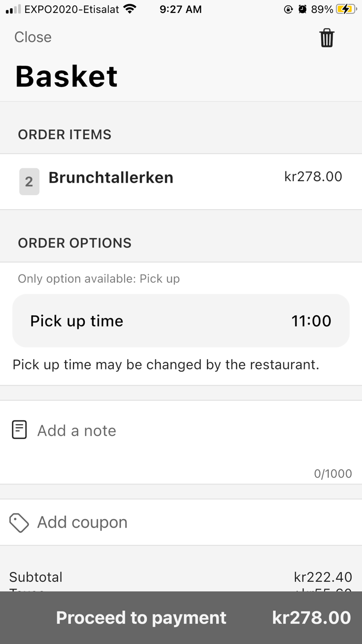The image size is (362, 644).
Task: Close the Basket screen
Action: pyautogui.click(x=33, y=37)
